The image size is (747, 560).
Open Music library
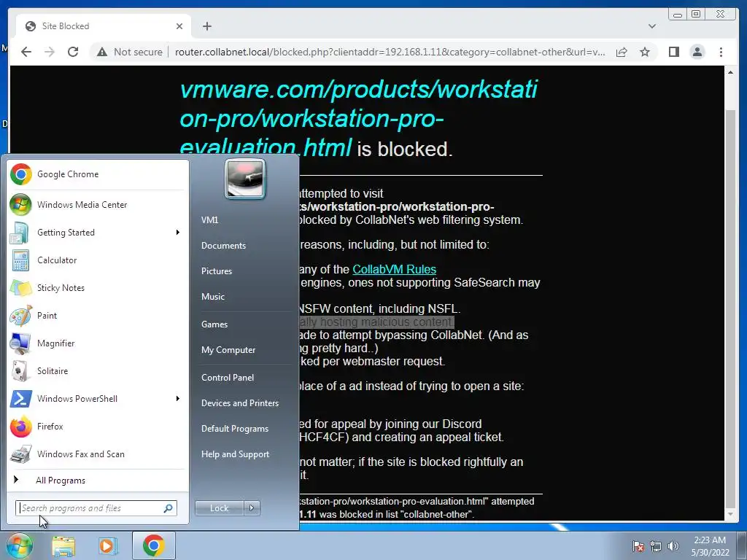pyautogui.click(x=213, y=297)
